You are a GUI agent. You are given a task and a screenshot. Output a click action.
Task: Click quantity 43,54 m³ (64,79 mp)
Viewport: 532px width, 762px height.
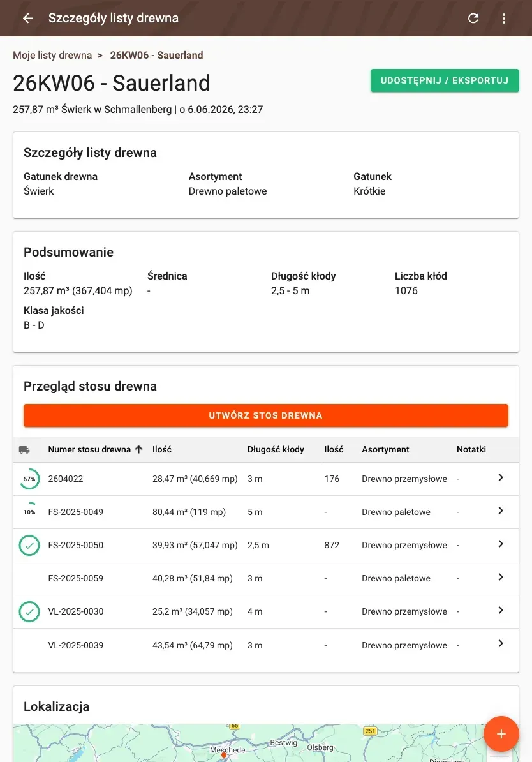click(193, 645)
